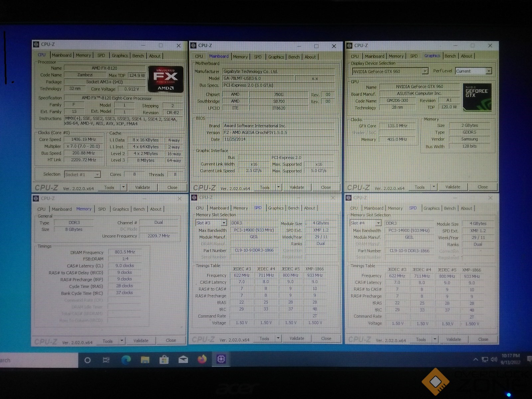The image size is (532, 399).
Task: Open the Slot #4 memory slot dropdown
Action: click(x=378, y=223)
